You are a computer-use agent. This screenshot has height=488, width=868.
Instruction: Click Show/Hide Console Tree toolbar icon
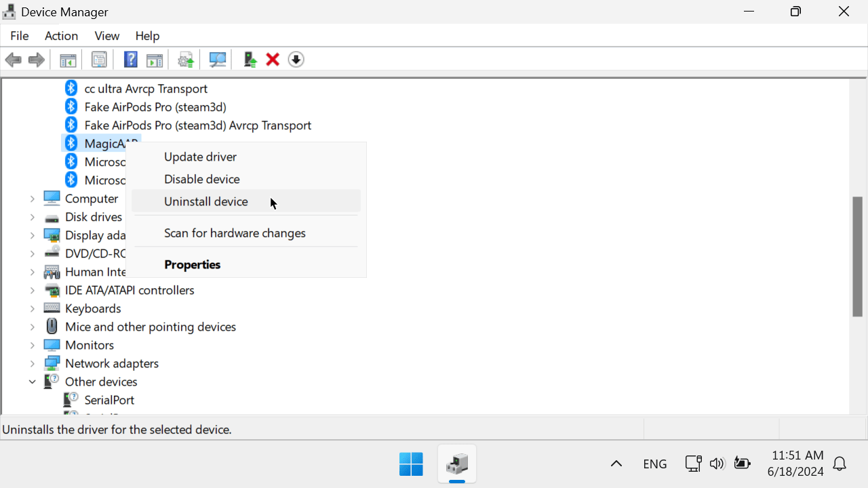point(68,60)
